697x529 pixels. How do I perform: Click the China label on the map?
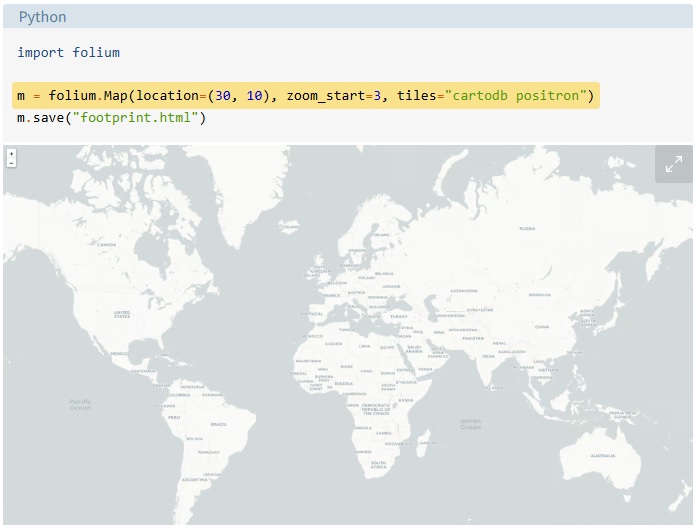tap(542, 326)
